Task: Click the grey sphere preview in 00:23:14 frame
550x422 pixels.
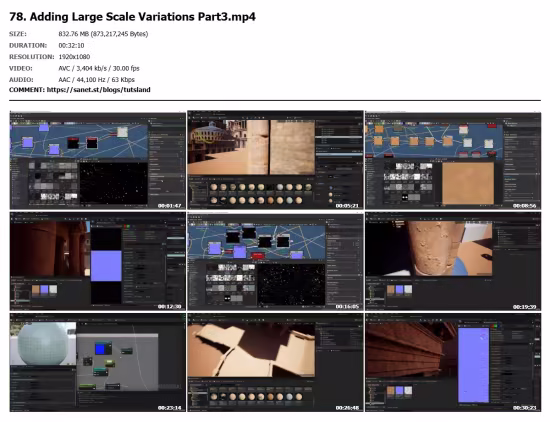Action: [x=43, y=344]
